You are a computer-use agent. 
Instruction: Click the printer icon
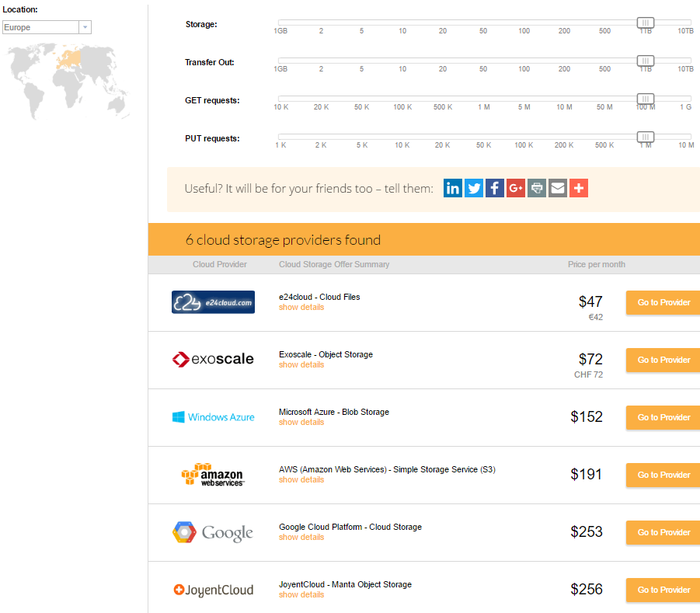tap(537, 188)
